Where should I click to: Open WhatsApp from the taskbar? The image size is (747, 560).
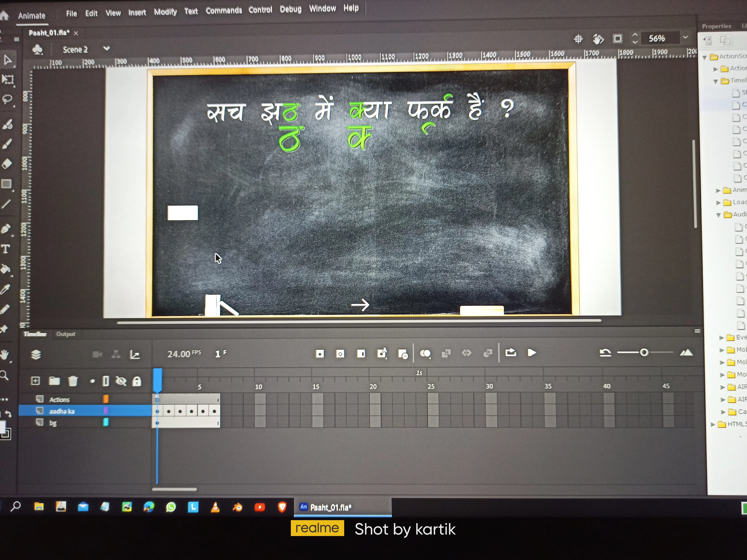171,507
